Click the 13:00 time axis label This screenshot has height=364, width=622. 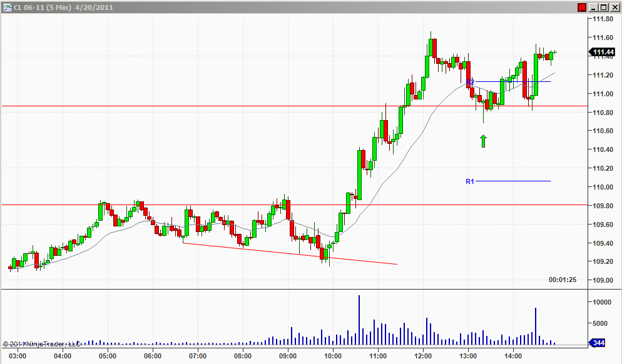[468, 356]
